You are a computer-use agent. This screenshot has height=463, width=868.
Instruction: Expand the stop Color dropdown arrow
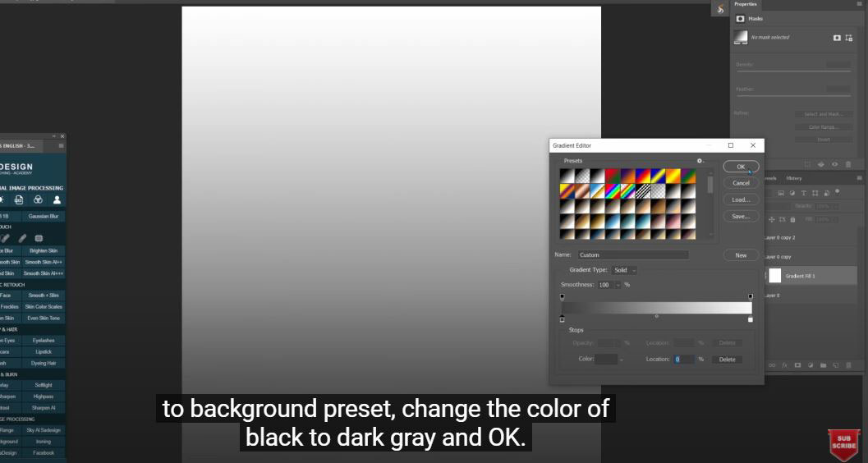(621, 360)
